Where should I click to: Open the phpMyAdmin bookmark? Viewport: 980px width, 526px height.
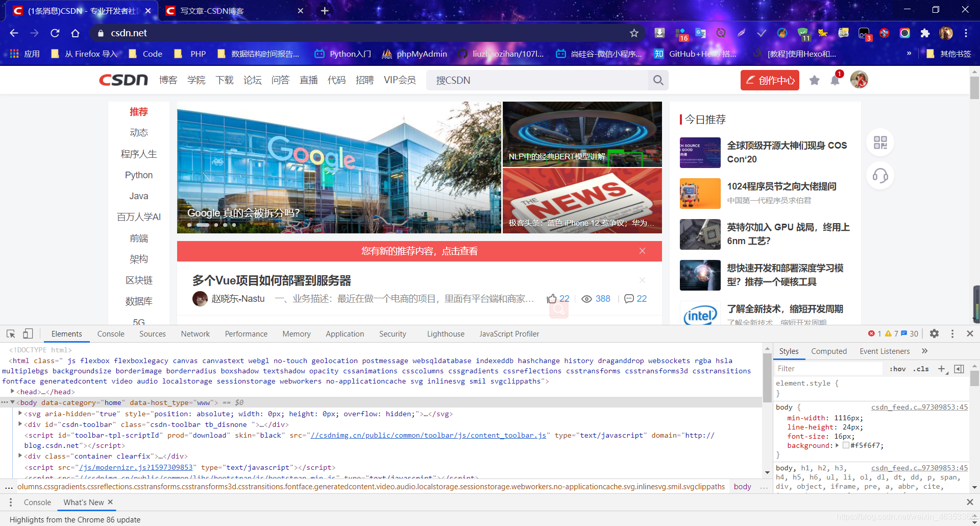pos(414,54)
